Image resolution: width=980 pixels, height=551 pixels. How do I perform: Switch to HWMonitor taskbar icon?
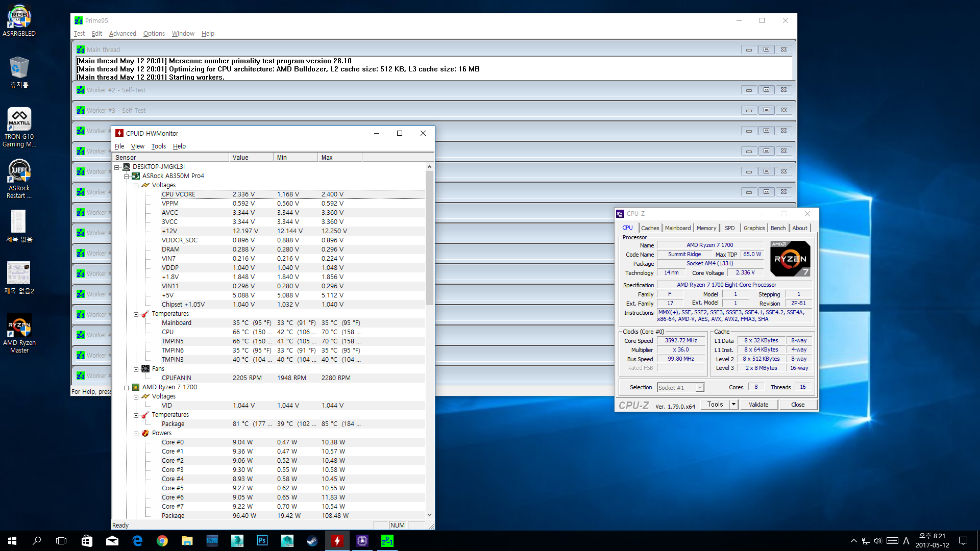click(x=337, y=541)
